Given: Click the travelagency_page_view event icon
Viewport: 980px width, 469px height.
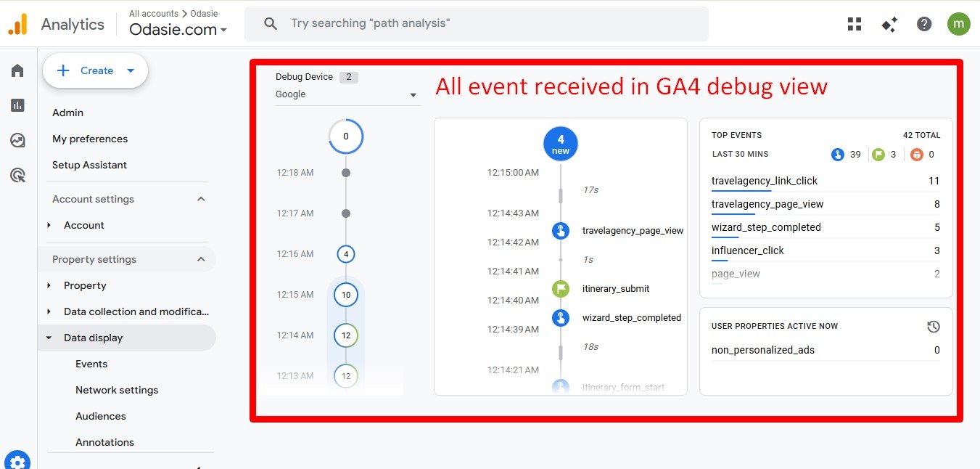Looking at the screenshot, I should click(561, 231).
